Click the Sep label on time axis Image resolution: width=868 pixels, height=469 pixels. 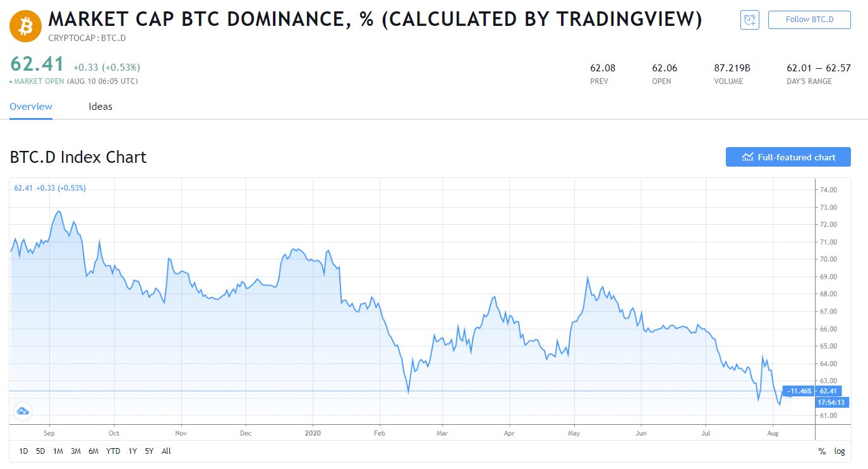point(49,434)
